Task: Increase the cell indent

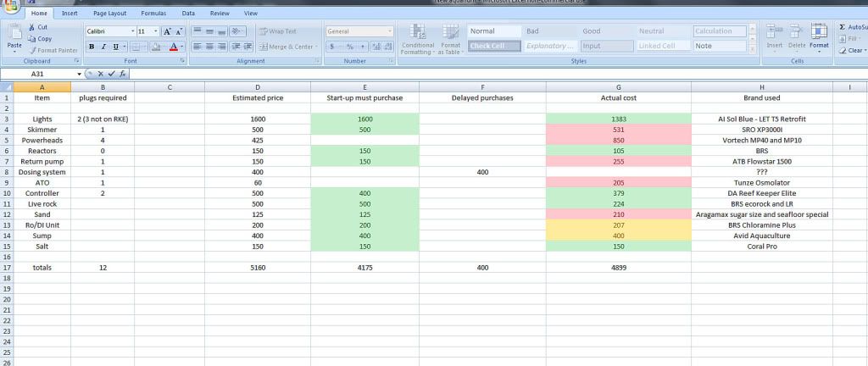Action: (248, 47)
